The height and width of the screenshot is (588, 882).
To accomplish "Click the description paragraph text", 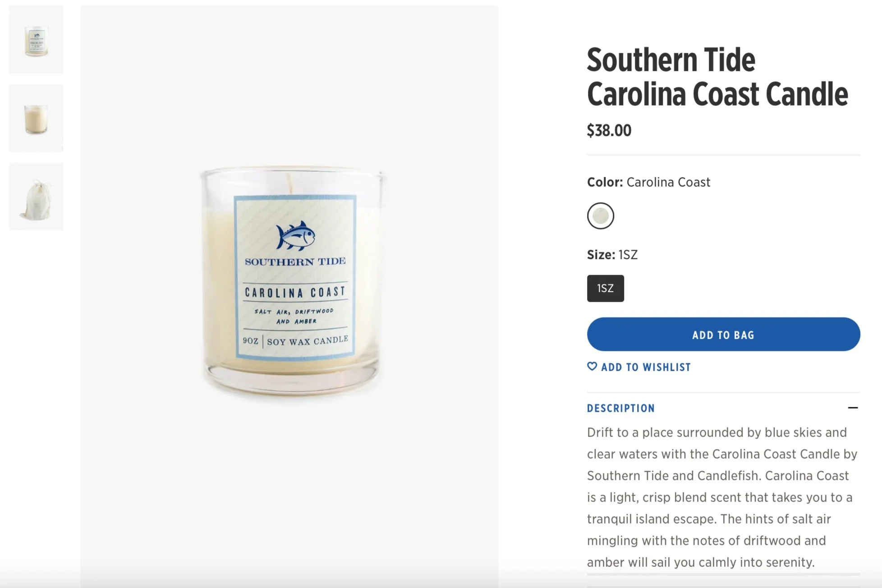I will (x=722, y=497).
